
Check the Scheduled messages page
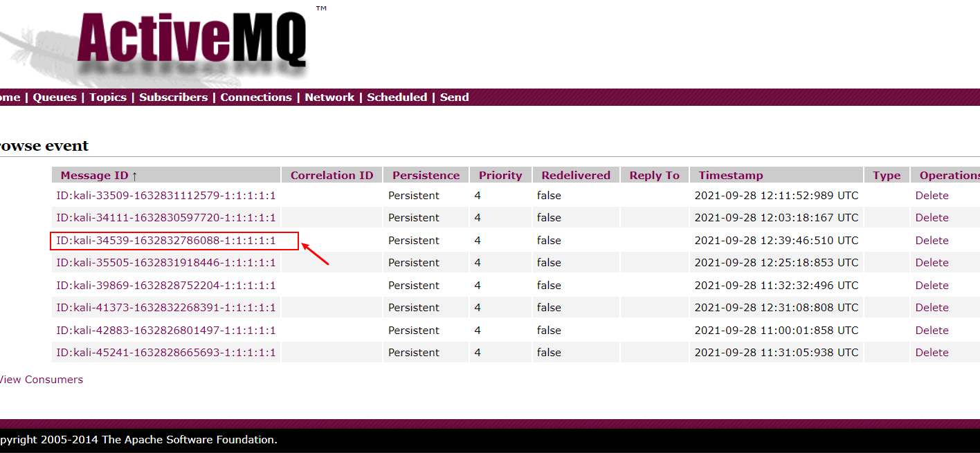(397, 97)
